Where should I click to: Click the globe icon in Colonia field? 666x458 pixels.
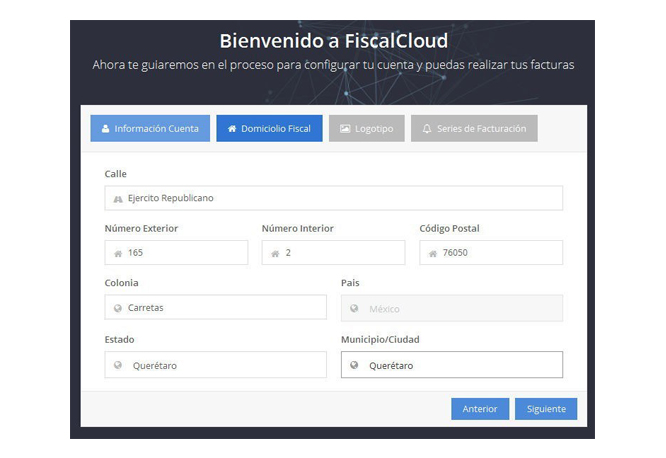point(118,308)
